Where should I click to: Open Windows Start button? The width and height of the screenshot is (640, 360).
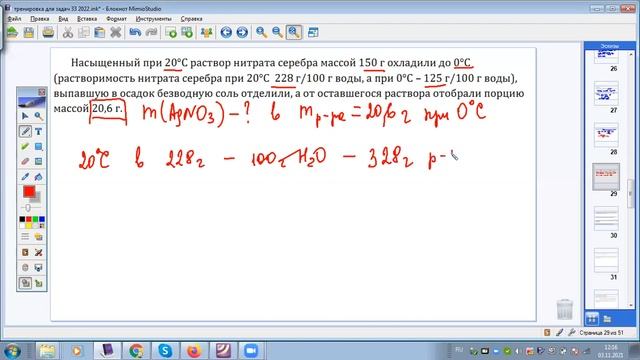[12, 351]
